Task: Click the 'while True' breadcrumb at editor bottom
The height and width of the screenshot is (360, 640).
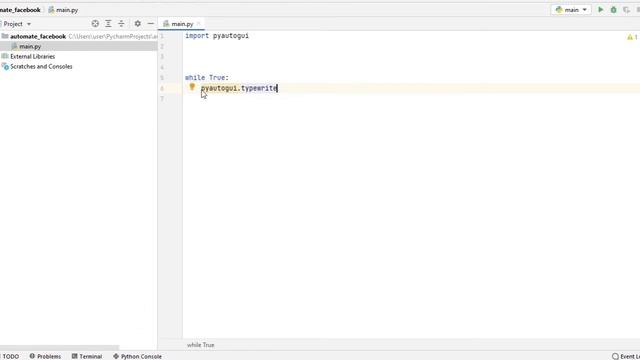Action: click(x=200, y=345)
